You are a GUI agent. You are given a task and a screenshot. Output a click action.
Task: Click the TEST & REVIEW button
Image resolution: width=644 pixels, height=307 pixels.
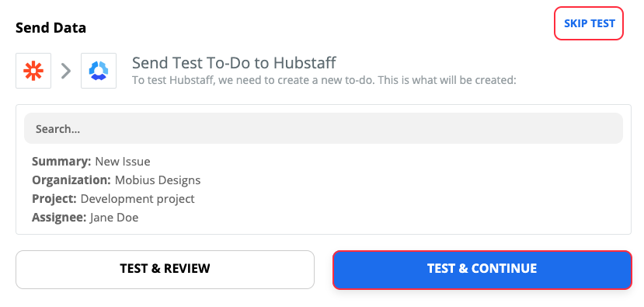[165, 269]
